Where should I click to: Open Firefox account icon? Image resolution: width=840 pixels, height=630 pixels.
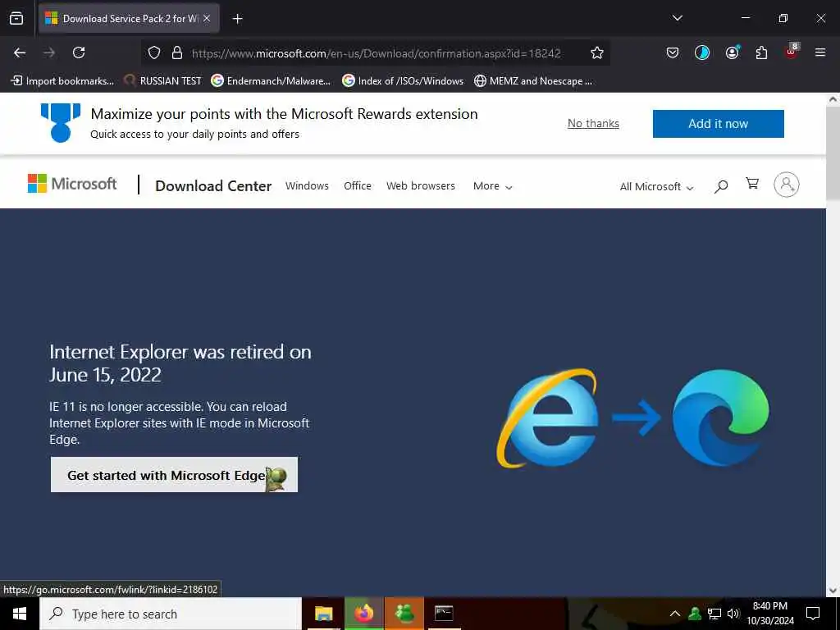[x=732, y=52]
